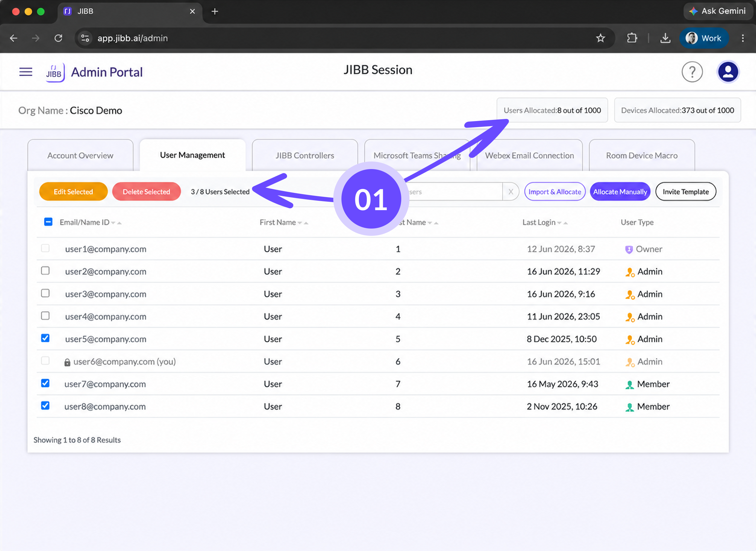The height and width of the screenshot is (551, 756).
Task: Click lock icon beside user6@company.com
Action: 67,362
